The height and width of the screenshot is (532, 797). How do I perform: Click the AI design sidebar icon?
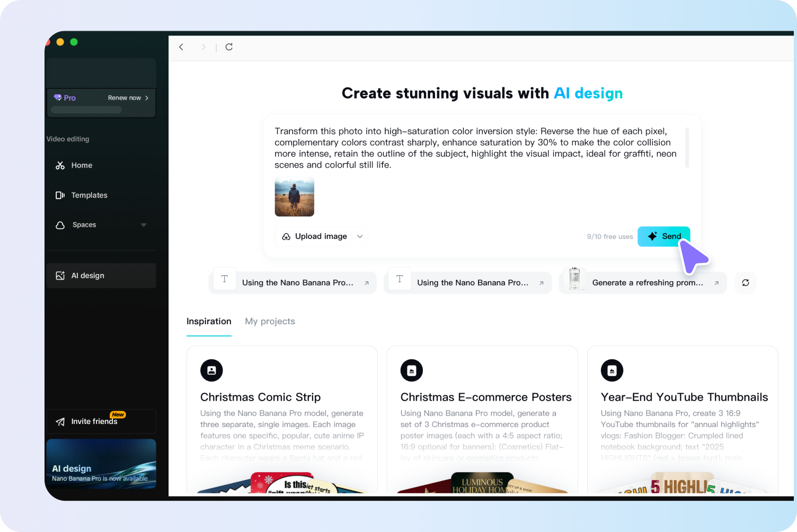coord(60,276)
